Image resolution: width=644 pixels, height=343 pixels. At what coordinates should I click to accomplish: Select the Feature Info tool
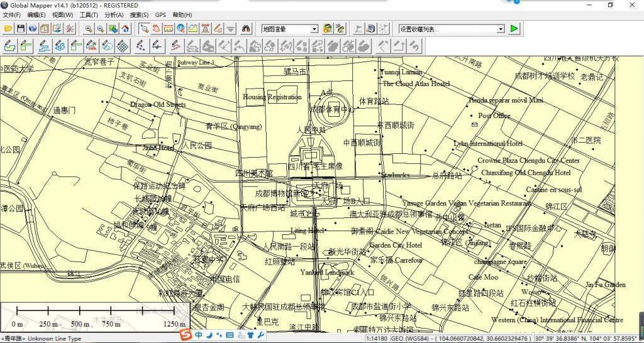tap(180, 29)
